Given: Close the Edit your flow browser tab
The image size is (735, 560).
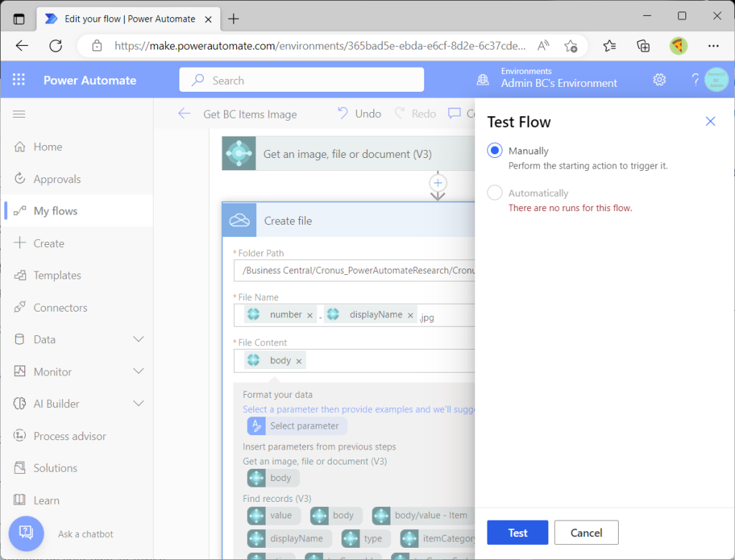Looking at the screenshot, I should click(x=208, y=19).
